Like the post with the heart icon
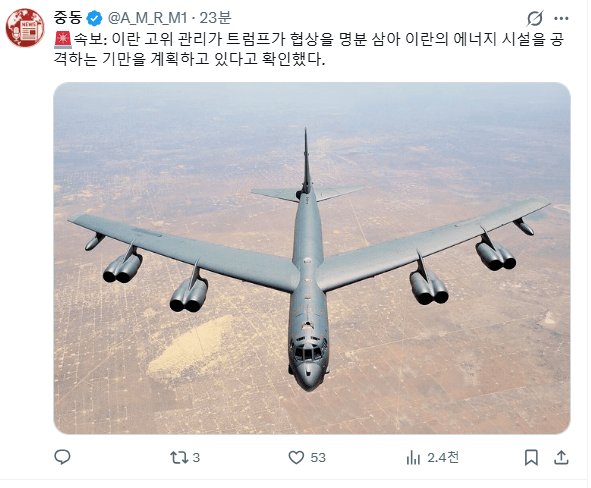Image resolution: width=591 pixels, height=488 pixels. [296, 457]
